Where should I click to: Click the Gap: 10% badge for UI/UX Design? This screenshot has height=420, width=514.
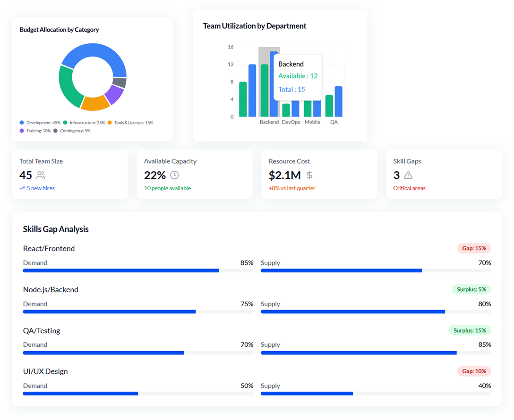pos(474,371)
